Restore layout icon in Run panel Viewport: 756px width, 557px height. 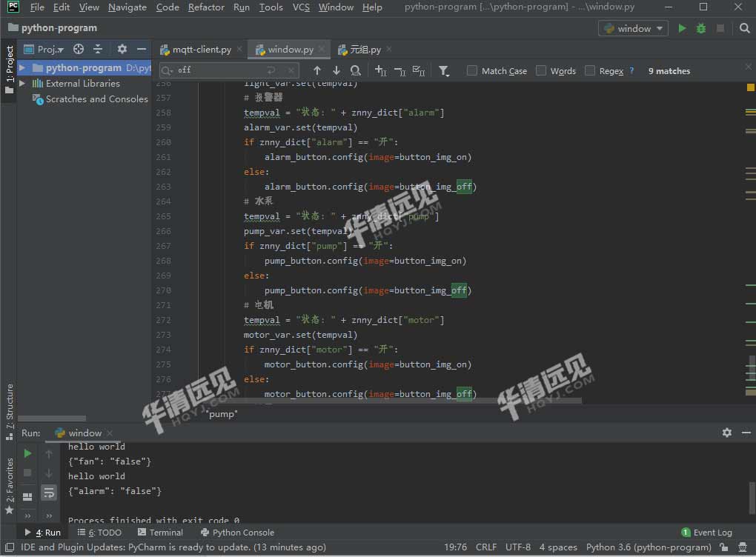(x=27, y=497)
